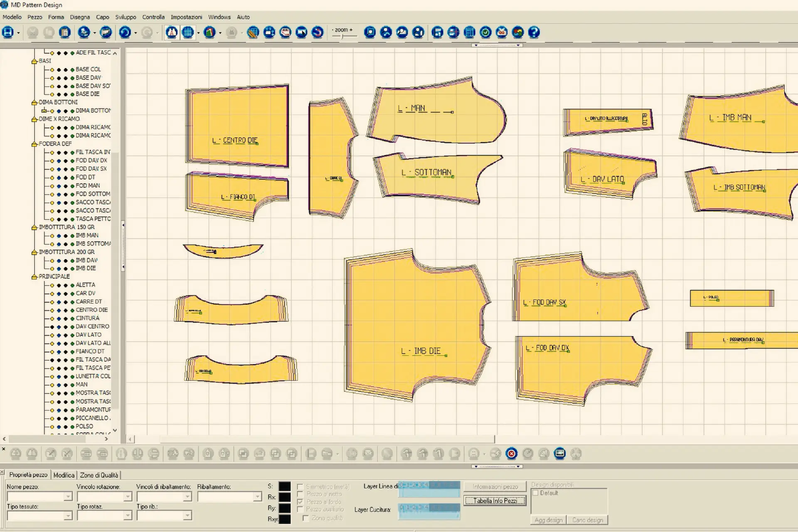Open the Sviluppo menu
The width and height of the screenshot is (798, 532).
(x=126, y=17)
